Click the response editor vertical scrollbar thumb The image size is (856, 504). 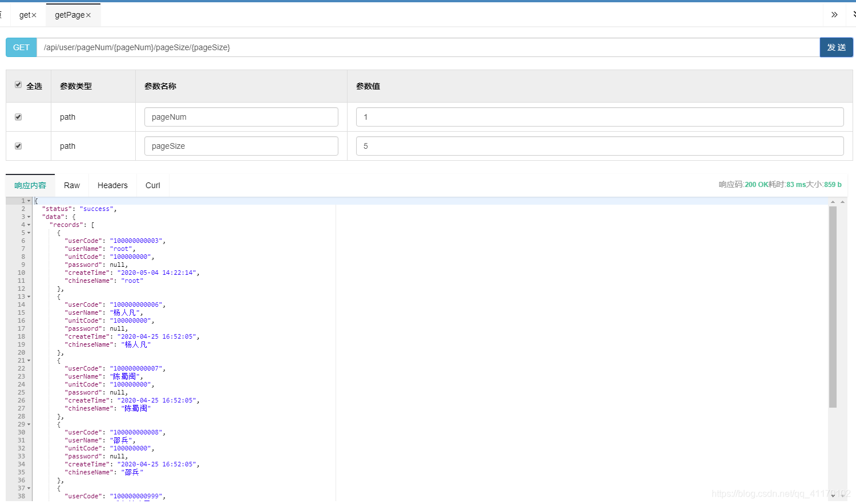[x=833, y=307]
